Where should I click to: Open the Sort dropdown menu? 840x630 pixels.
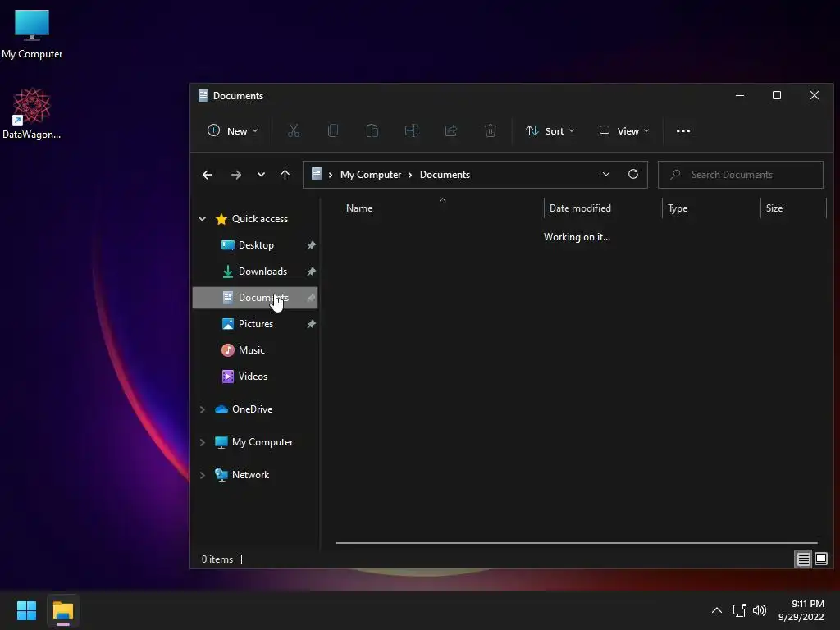tap(550, 130)
